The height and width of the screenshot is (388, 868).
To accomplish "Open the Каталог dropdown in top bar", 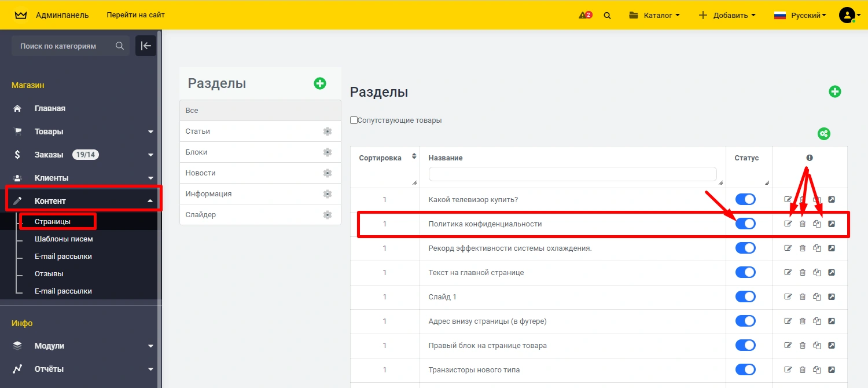I will click(654, 16).
